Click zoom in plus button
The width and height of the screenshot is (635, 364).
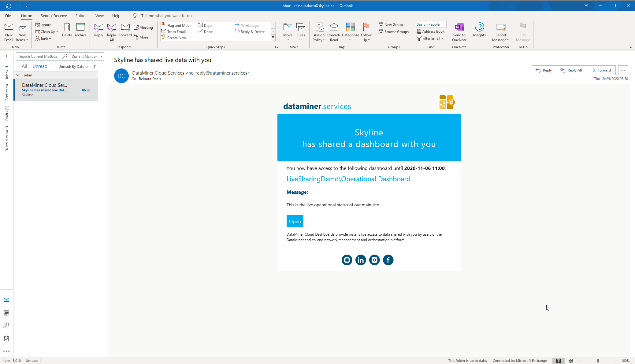click(616, 361)
